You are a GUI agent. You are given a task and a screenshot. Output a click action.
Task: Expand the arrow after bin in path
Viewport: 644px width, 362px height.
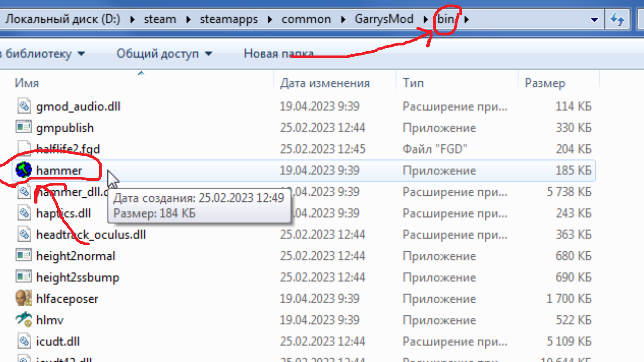[x=467, y=19]
